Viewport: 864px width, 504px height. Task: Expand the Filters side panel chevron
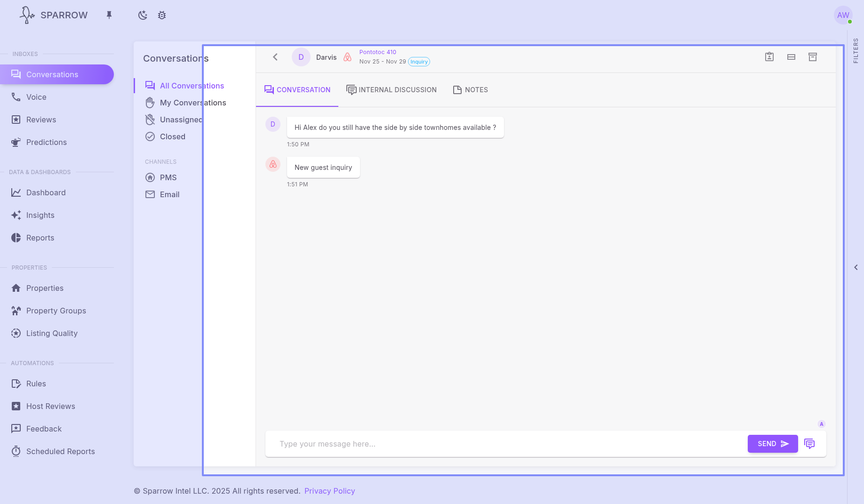click(856, 267)
